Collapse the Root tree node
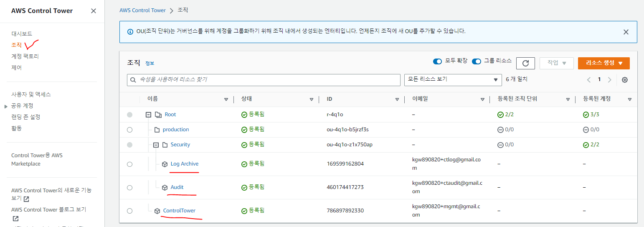The height and width of the screenshot is (227, 644). coord(148,115)
